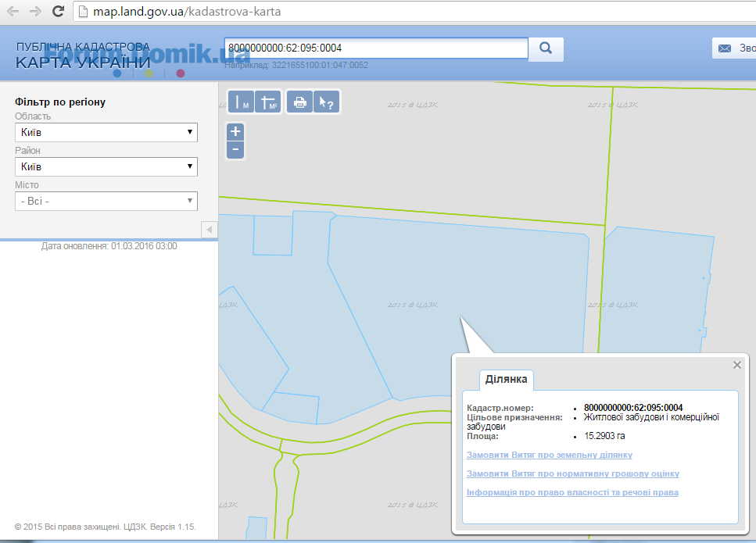Expand the Місто dropdown
Screen dimensions: 756x543
(x=106, y=201)
